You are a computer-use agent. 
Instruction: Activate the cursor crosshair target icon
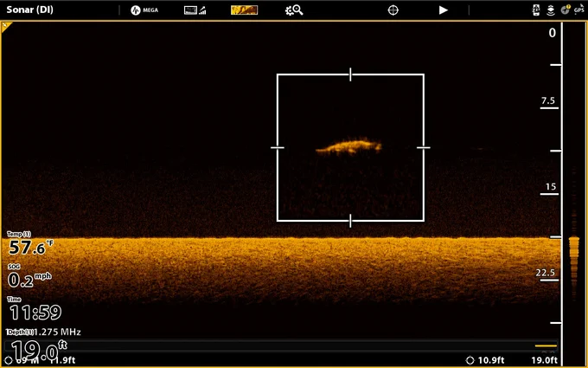coord(393,10)
